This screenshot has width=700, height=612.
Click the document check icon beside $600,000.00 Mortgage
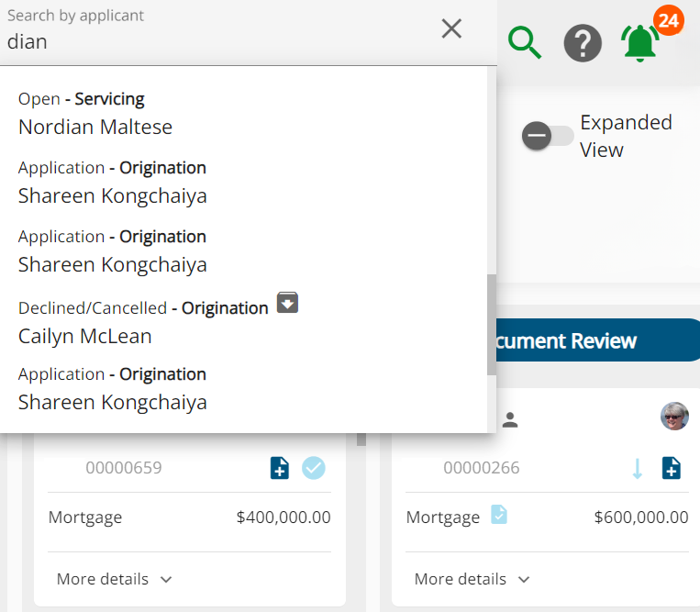[x=499, y=514]
